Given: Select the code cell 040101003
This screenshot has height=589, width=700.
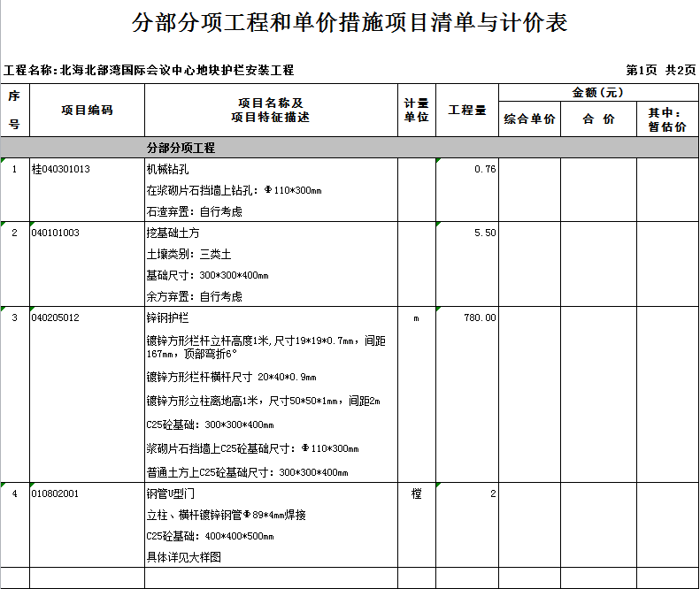Looking at the screenshot, I should coord(55,233).
